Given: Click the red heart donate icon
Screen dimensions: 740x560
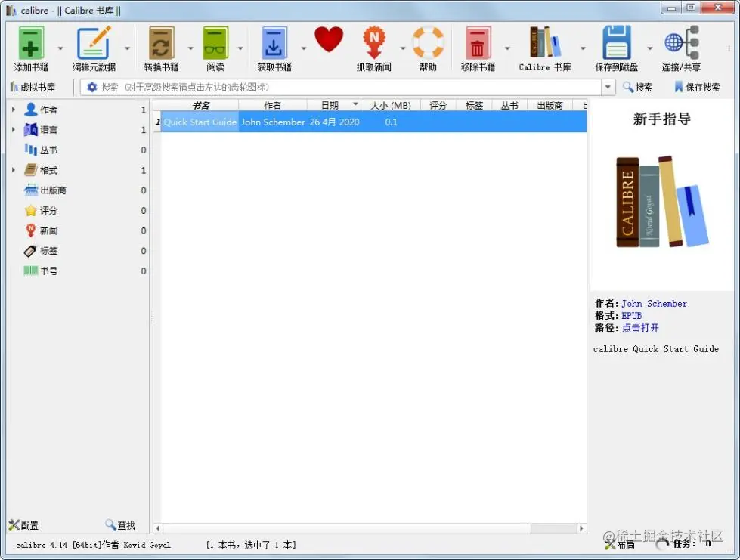Looking at the screenshot, I should 329,39.
